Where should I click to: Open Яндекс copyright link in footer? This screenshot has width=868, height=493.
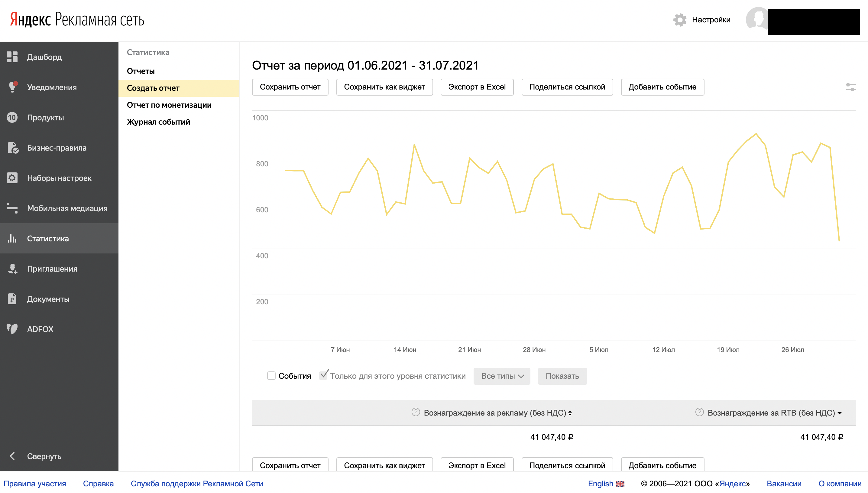coord(732,484)
